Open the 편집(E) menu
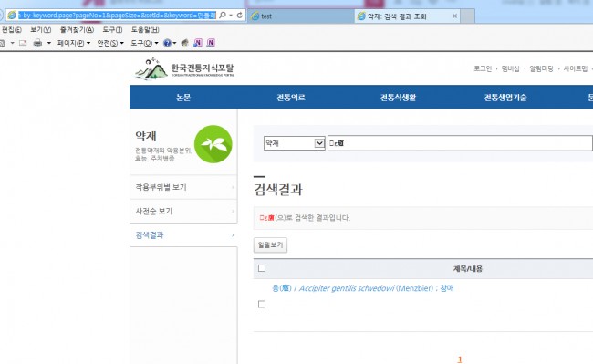The height and width of the screenshot is (364, 593). [11, 30]
